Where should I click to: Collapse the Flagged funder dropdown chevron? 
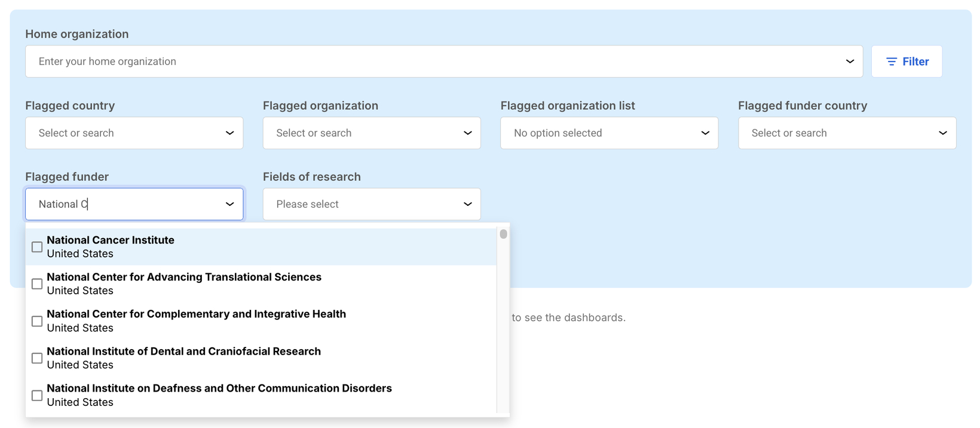(x=229, y=204)
